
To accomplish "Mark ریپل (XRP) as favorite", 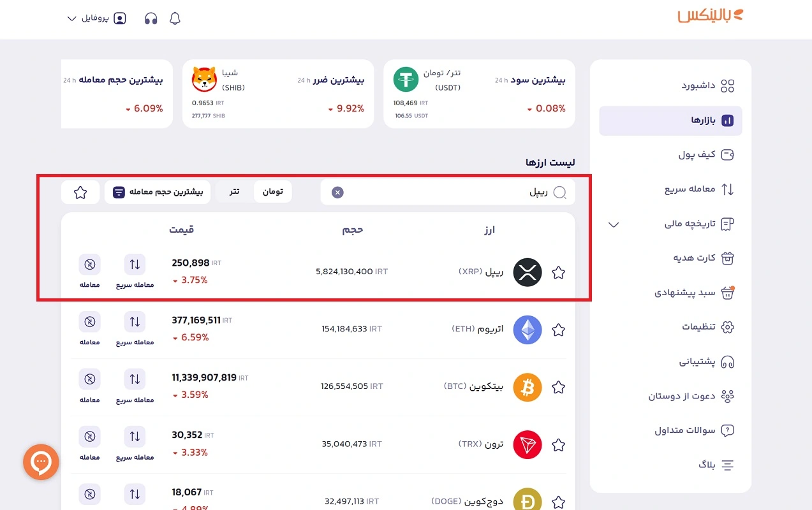I will click(x=558, y=272).
